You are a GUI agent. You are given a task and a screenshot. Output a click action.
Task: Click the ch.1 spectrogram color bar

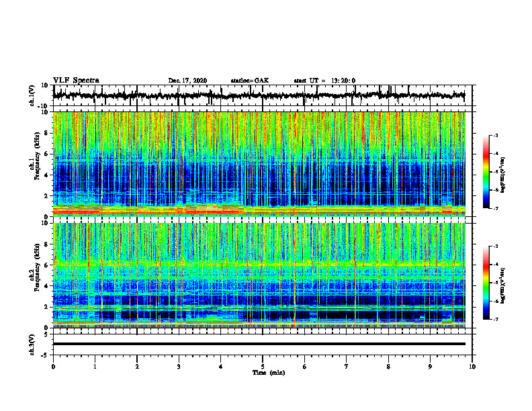(486, 172)
